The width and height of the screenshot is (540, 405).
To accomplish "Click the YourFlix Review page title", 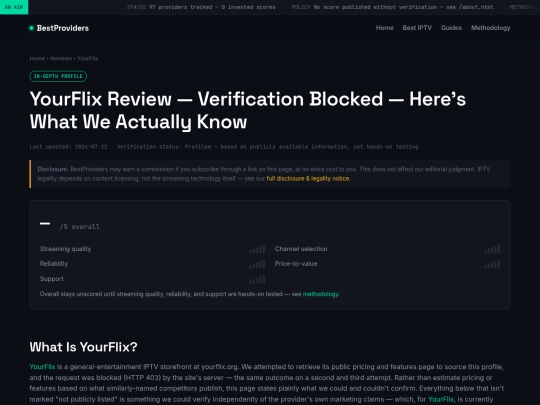I will pos(248,110).
